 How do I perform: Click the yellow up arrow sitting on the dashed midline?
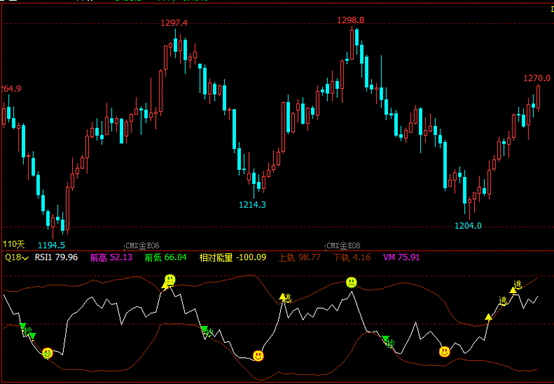[x=488, y=317]
